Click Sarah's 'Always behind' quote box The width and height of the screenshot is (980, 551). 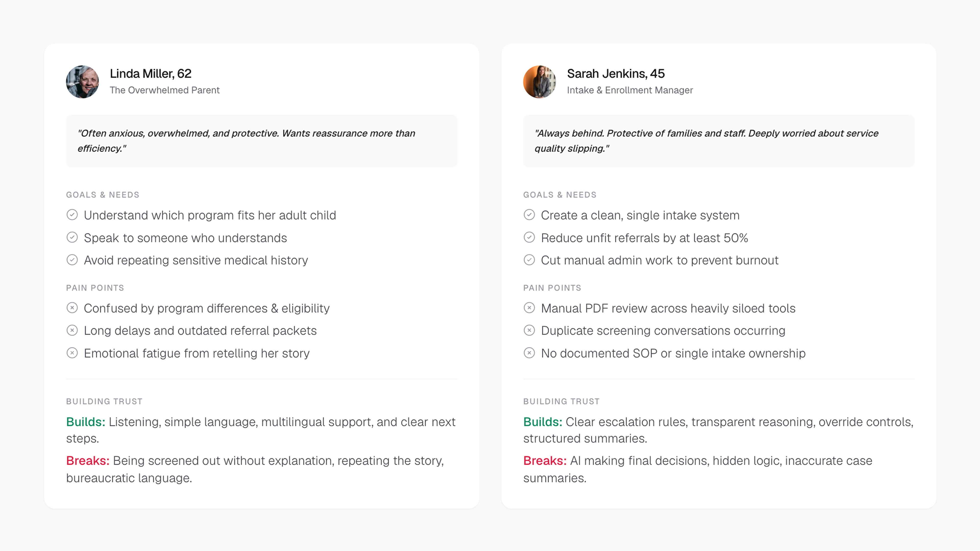click(719, 141)
